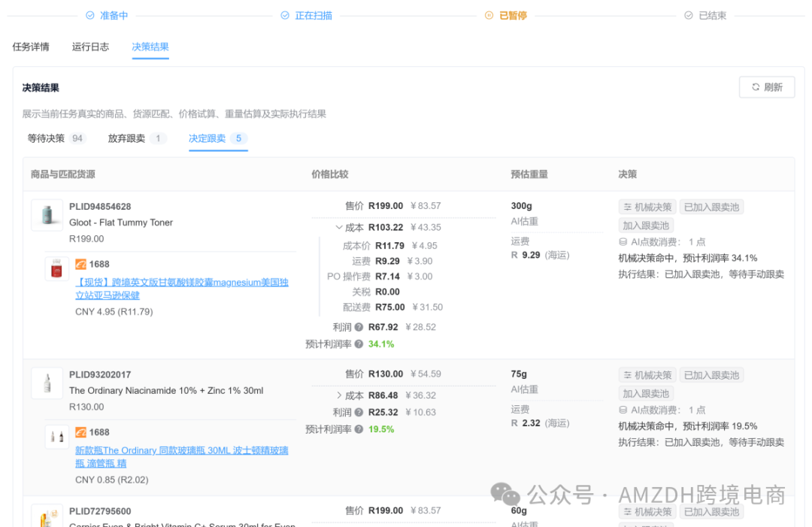Click the 价格比较 column header
The height and width of the screenshot is (527, 812).
(330, 174)
